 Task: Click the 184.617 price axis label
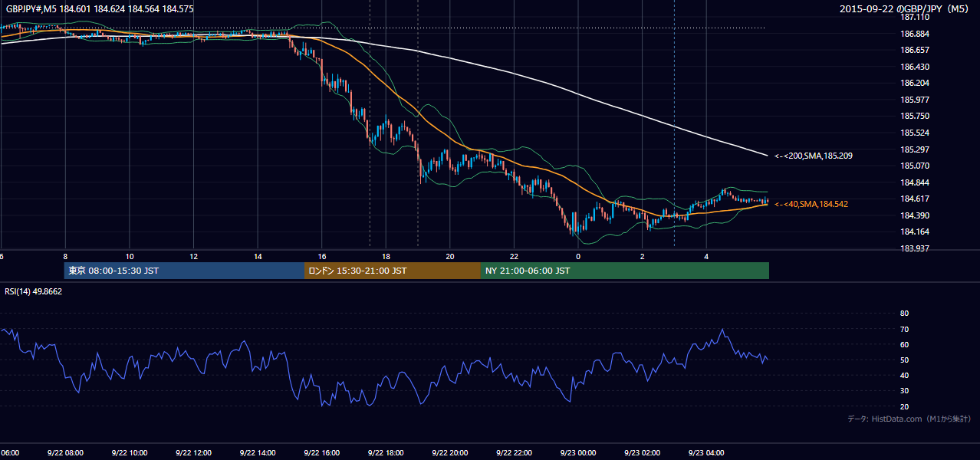914,199
